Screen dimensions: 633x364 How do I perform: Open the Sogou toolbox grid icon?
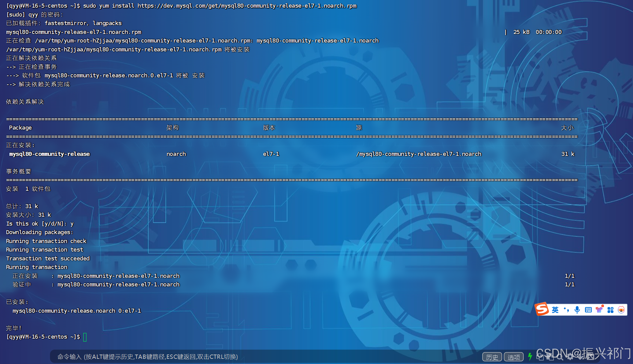click(610, 310)
